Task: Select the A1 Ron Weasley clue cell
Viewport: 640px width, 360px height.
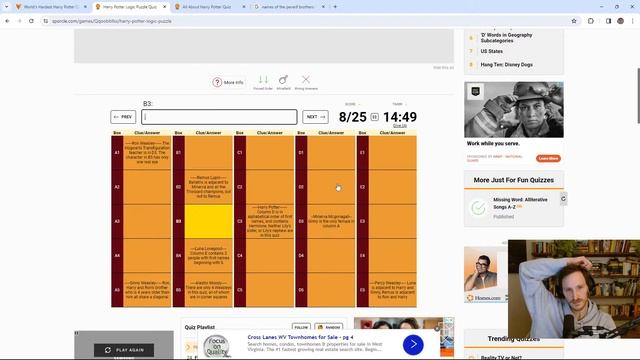Action: coord(147,153)
